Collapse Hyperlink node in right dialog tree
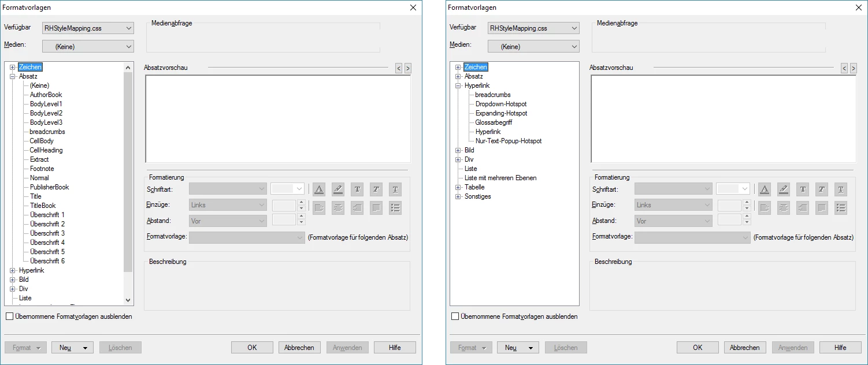Viewport: 868px width, 365px height. (x=458, y=85)
